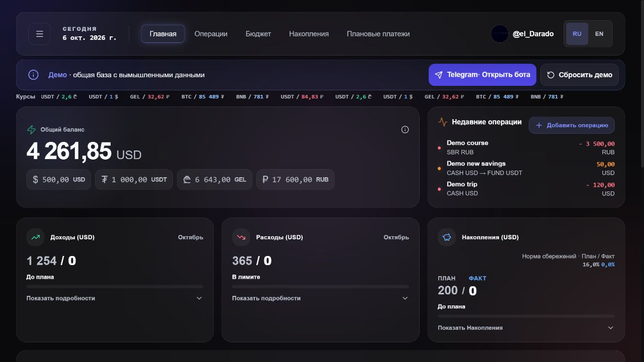The image size is (644, 362).
Task: Click the Доходы progress bar
Action: (115, 287)
